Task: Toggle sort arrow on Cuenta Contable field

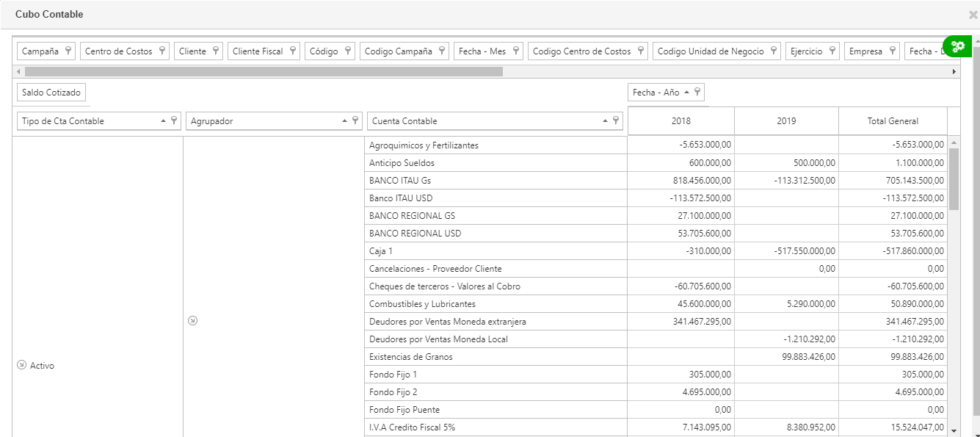Action: pos(605,121)
